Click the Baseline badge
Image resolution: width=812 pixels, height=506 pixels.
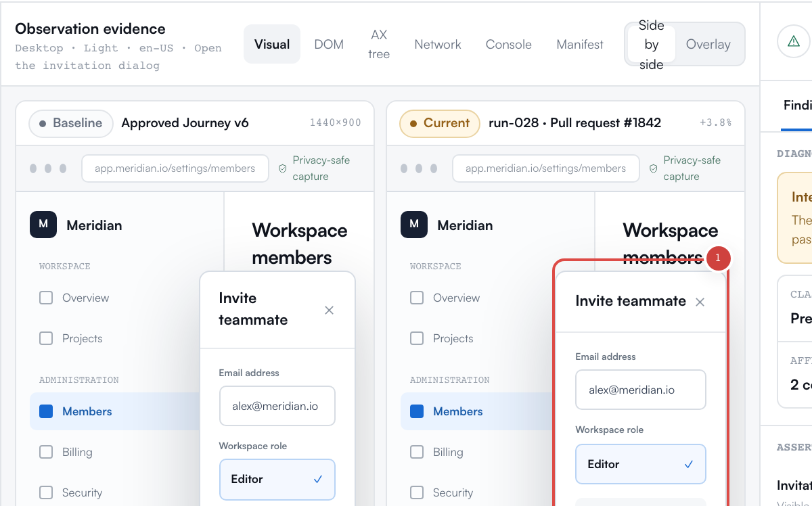[71, 123]
